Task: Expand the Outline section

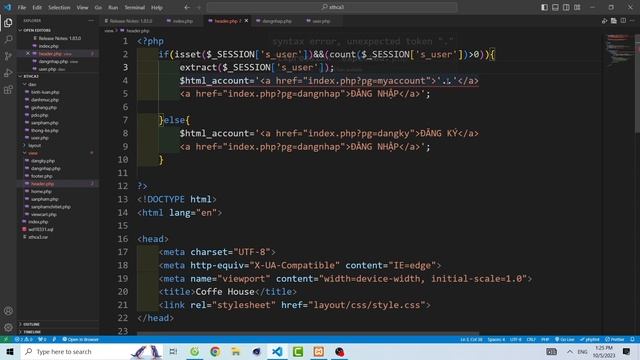Action: (57, 324)
